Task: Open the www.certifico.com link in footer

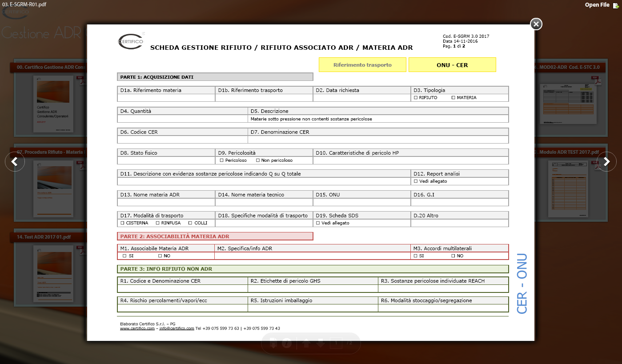Action: coord(137,328)
